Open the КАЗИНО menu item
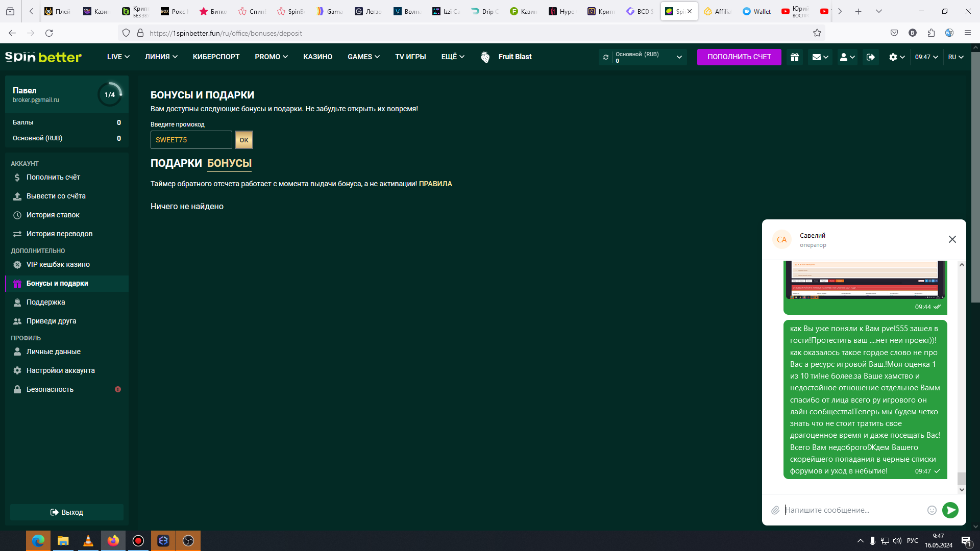Image resolution: width=980 pixels, height=551 pixels. click(317, 57)
